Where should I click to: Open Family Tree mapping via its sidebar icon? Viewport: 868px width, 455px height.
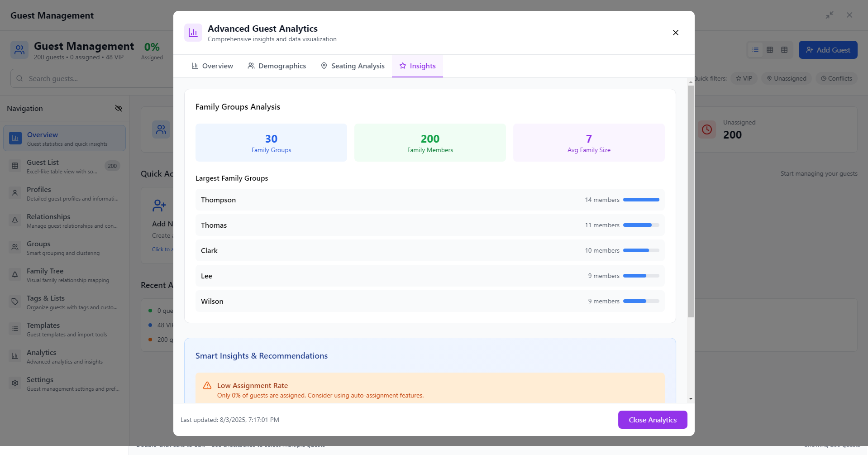(15, 274)
